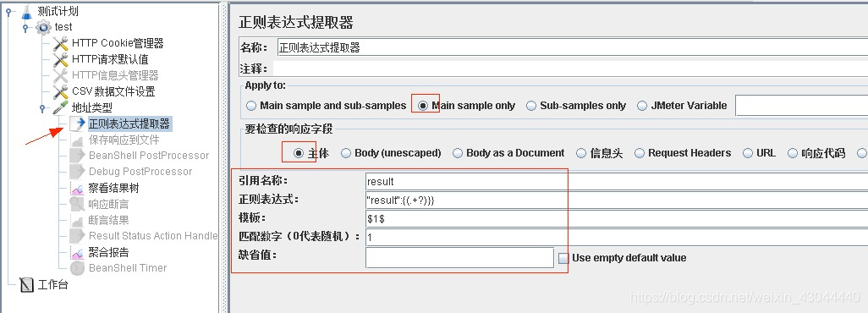Select Main sample only radio button

424,106
